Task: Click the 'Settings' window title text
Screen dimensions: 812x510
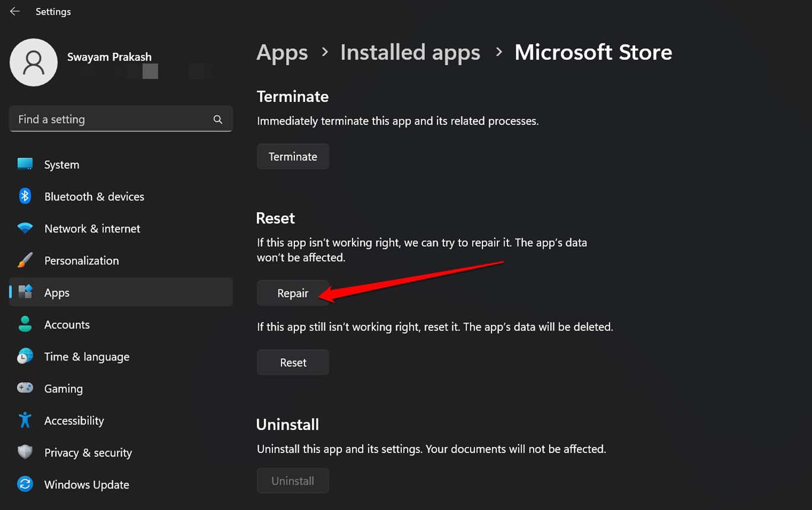Action: click(x=53, y=11)
